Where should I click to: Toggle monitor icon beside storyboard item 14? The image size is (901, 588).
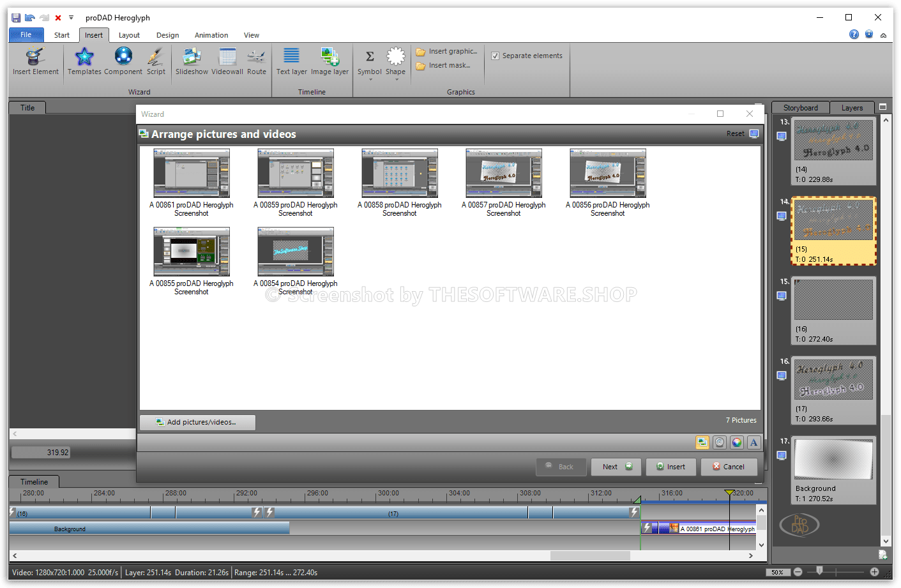pos(782,216)
